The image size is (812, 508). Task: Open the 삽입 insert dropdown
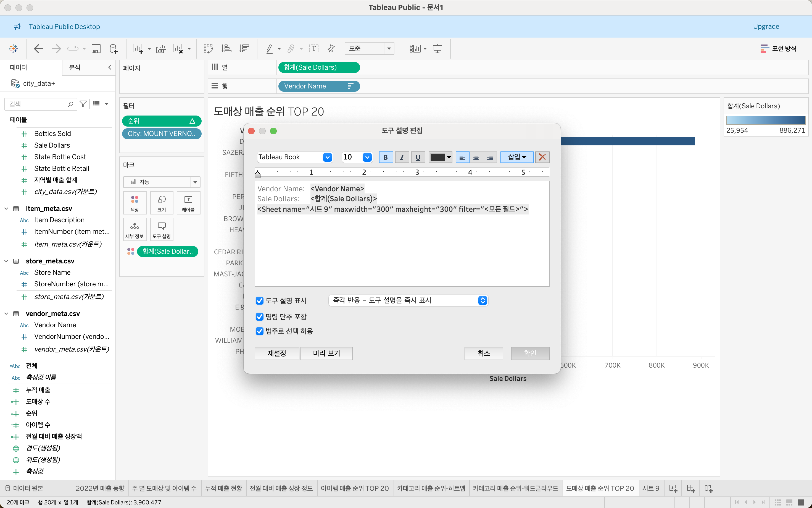coord(516,157)
